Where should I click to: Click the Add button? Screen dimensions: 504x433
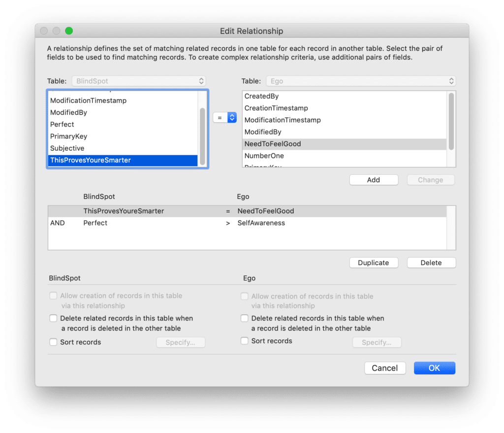374,180
